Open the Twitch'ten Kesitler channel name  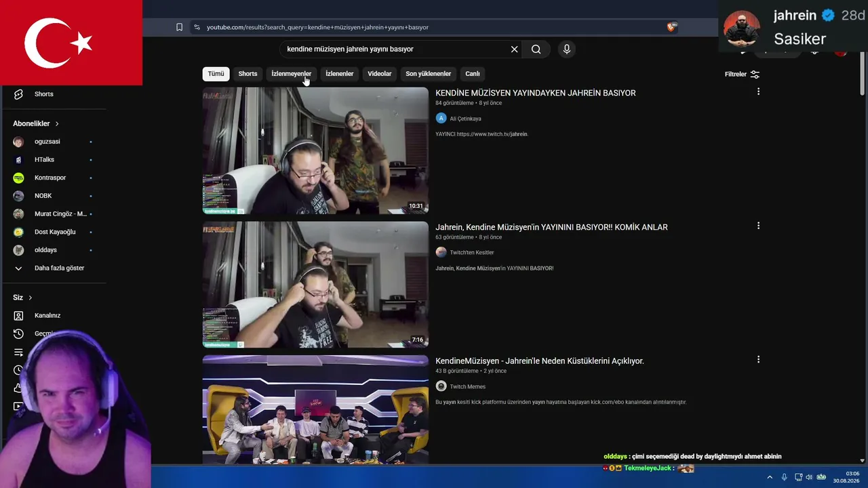(472, 253)
